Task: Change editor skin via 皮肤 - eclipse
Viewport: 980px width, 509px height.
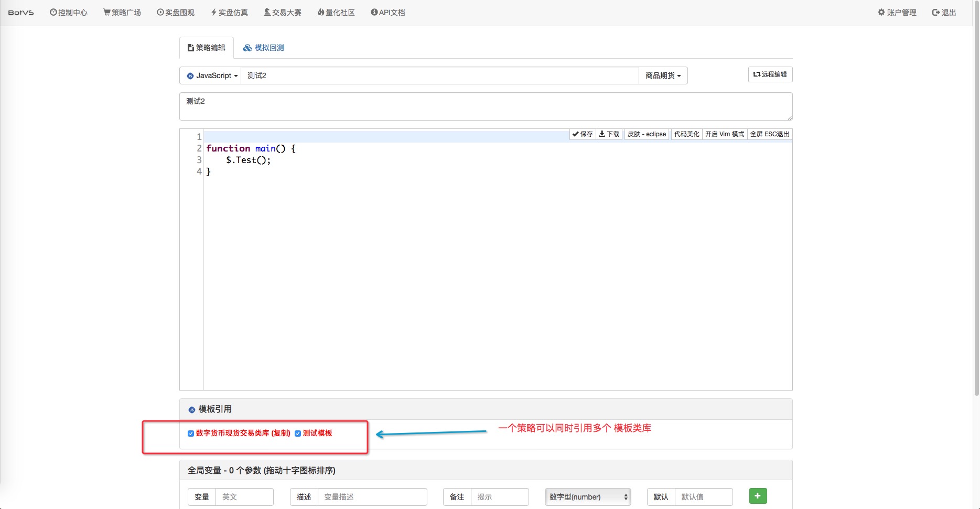Action: point(647,134)
